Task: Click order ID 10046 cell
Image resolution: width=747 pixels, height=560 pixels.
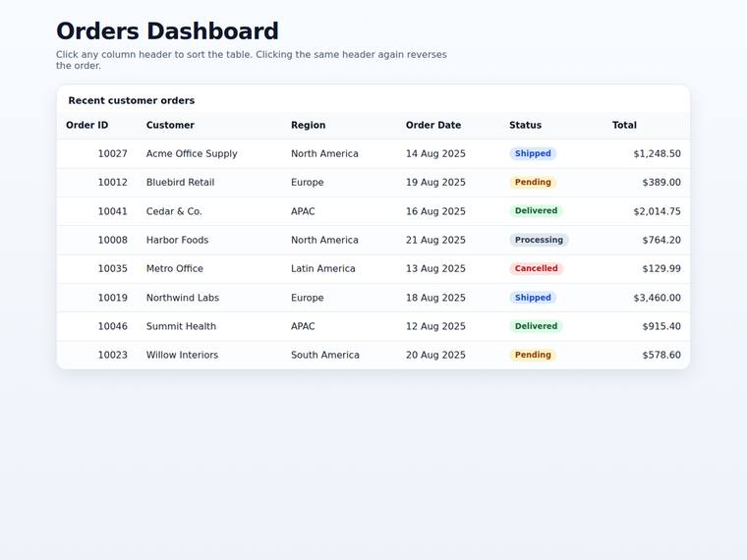Action: coord(96,326)
